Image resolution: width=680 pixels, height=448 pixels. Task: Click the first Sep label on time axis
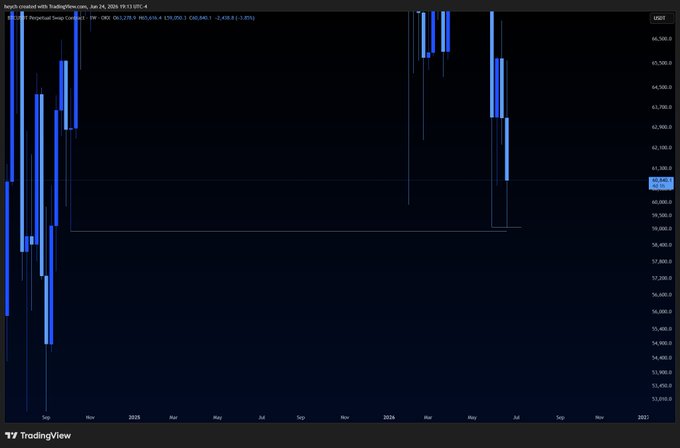click(x=46, y=418)
